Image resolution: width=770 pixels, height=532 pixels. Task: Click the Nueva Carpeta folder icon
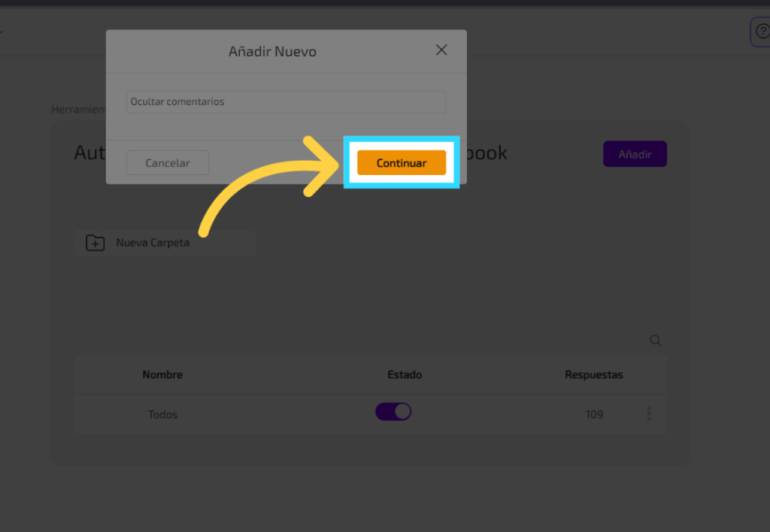click(x=95, y=243)
